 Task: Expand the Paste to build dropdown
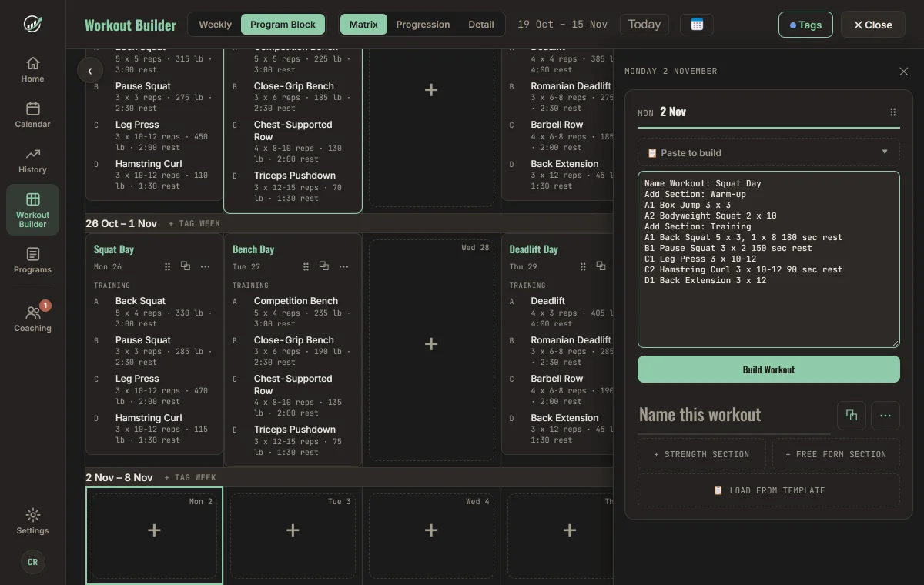(768, 152)
